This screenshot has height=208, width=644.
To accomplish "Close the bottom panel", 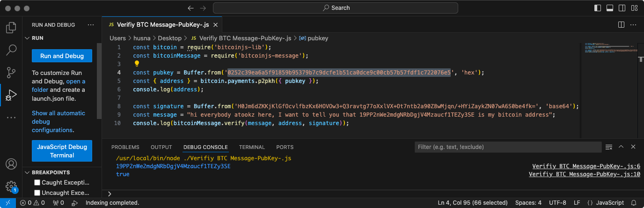I will click(633, 147).
